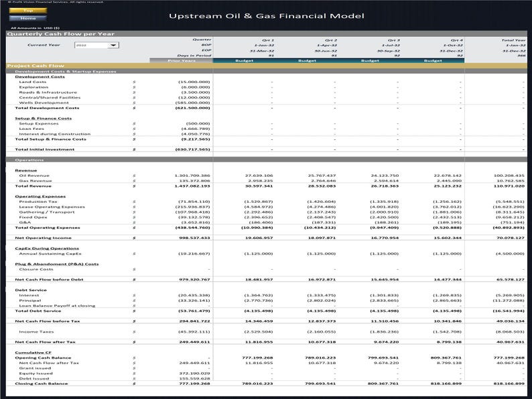This screenshot has width=532, height=399.
Task: Click Equity Issued value 372.190.029
Action: pyautogui.click(x=194, y=374)
